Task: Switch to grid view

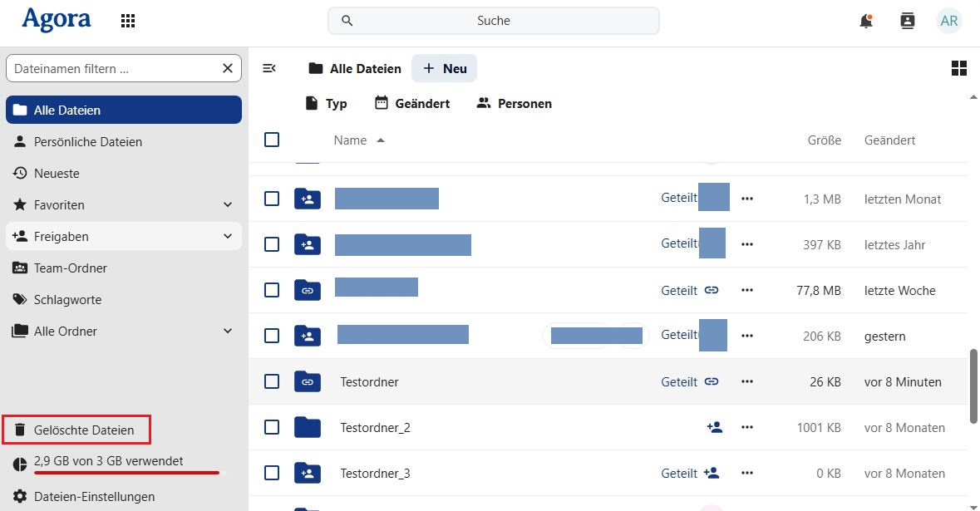Action: [x=958, y=68]
